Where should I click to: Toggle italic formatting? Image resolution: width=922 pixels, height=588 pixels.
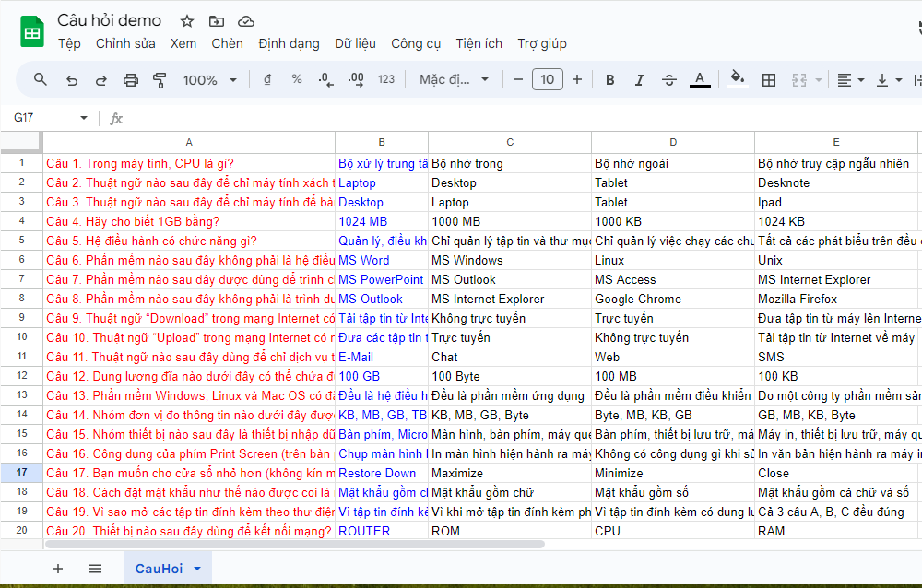(x=640, y=80)
